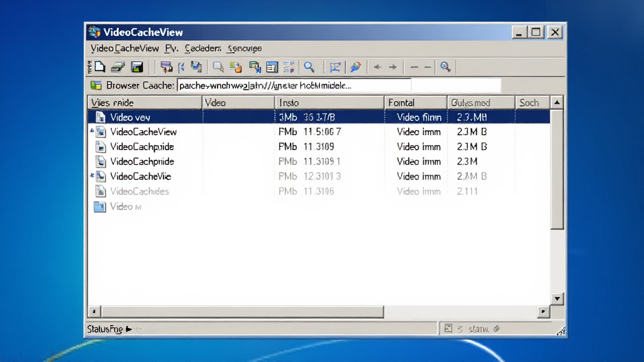Image resolution: width=644 pixels, height=362 pixels.
Task: Click the 11.5:06 7 cell
Action: 323,132
